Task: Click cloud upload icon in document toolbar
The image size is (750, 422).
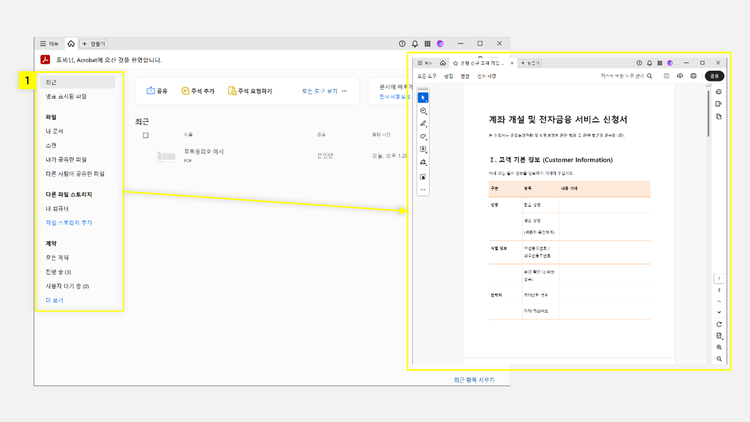Action: coord(680,76)
